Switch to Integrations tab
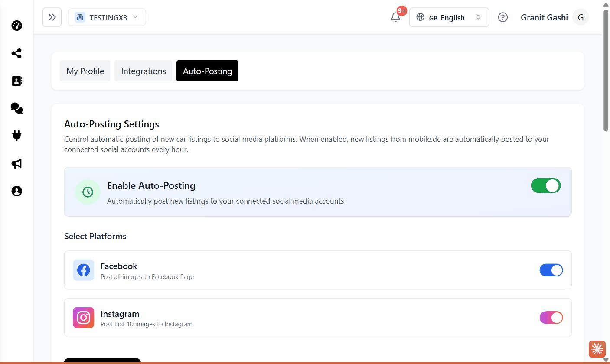Screen dimensions: 610x364 (144, 71)
